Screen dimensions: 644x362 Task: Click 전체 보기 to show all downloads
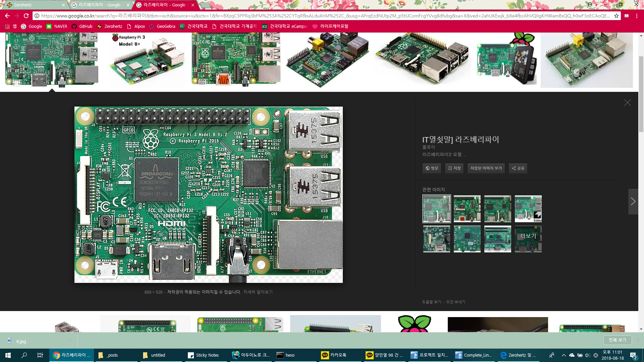(618, 340)
